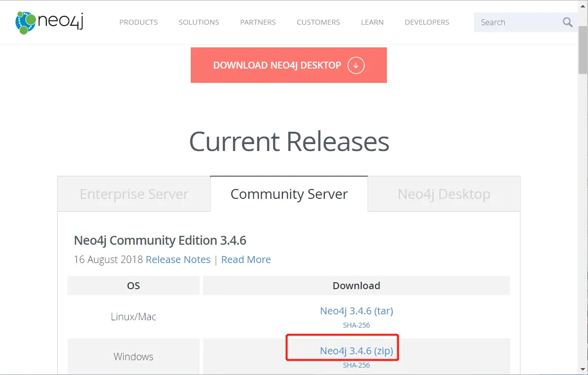
Task: Open the Release Notes link
Action: [178, 260]
